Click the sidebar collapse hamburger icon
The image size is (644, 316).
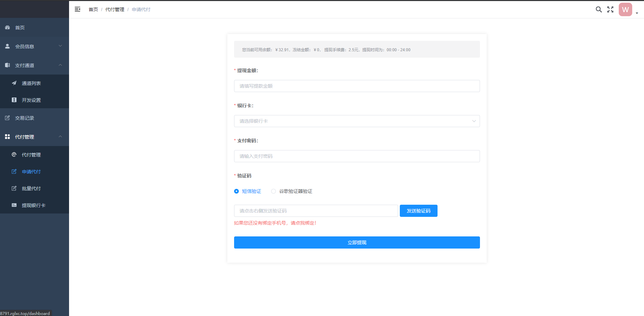pos(77,9)
